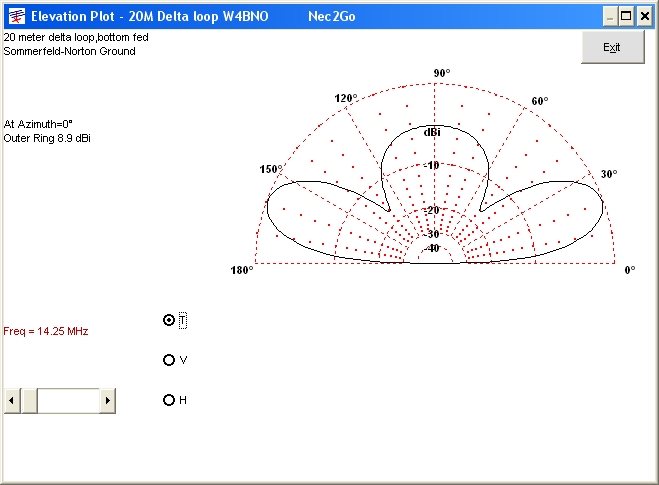Click the Exit button

[x=612, y=47]
